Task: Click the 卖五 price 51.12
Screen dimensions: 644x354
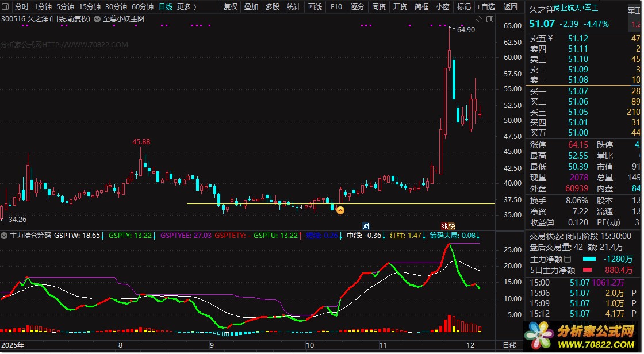Action: (x=578, y=38)
